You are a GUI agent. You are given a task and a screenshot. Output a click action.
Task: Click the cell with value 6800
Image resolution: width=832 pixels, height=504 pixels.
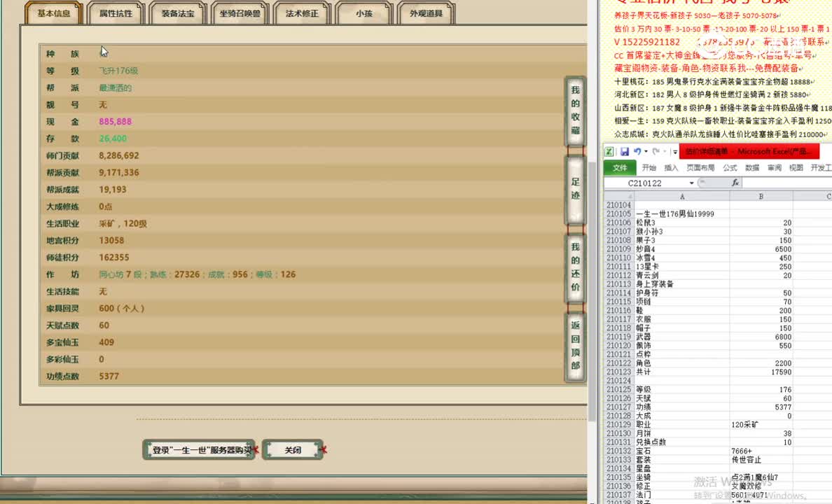[761, 337]
